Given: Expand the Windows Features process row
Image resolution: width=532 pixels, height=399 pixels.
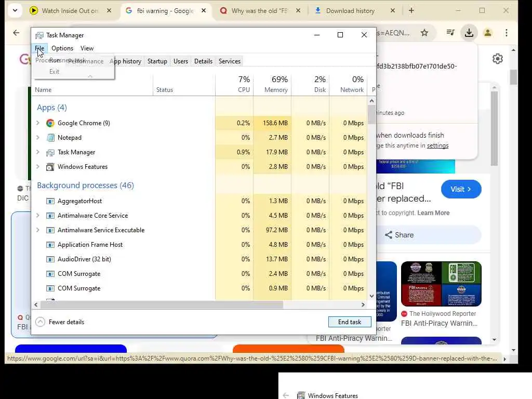Looking at the screenshot, I should point(37,167).
